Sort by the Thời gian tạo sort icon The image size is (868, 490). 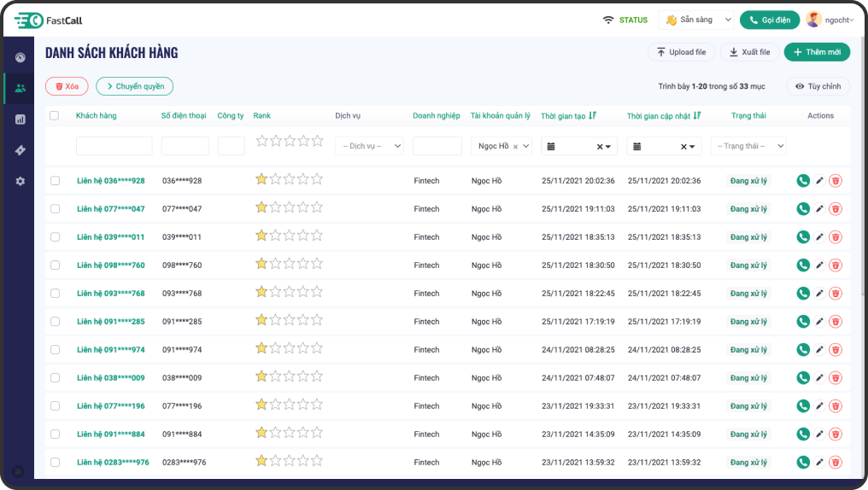[593, 115]
